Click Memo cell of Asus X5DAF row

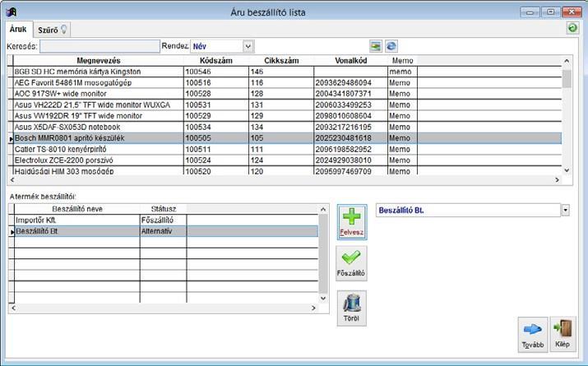[x=402, y=127]
